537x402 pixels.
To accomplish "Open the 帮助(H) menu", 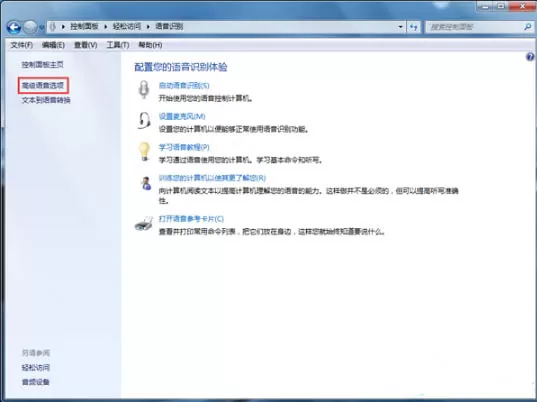I will [150, 45].
